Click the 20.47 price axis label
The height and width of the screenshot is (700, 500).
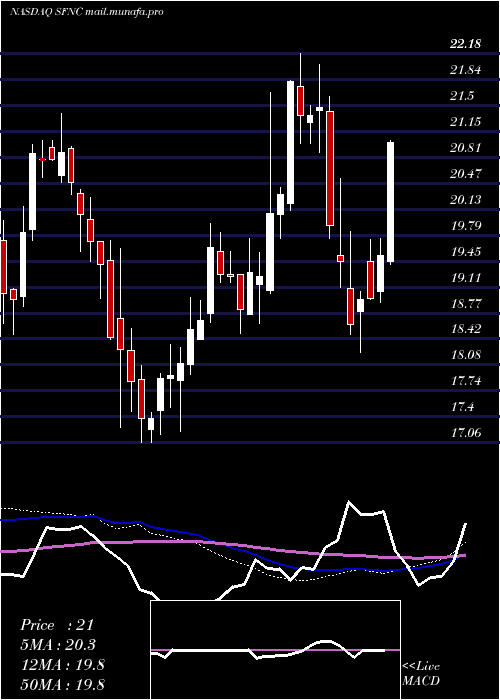coord(466,174)
